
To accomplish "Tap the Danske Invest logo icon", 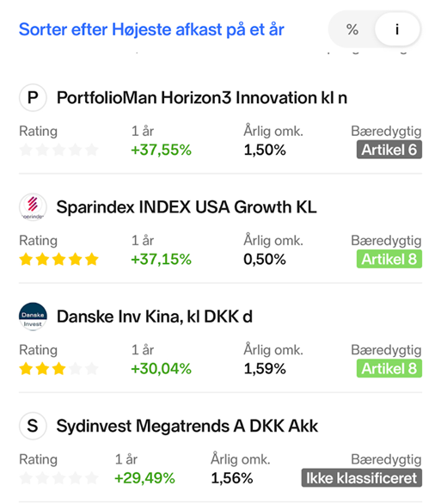I will click(33, 317).
